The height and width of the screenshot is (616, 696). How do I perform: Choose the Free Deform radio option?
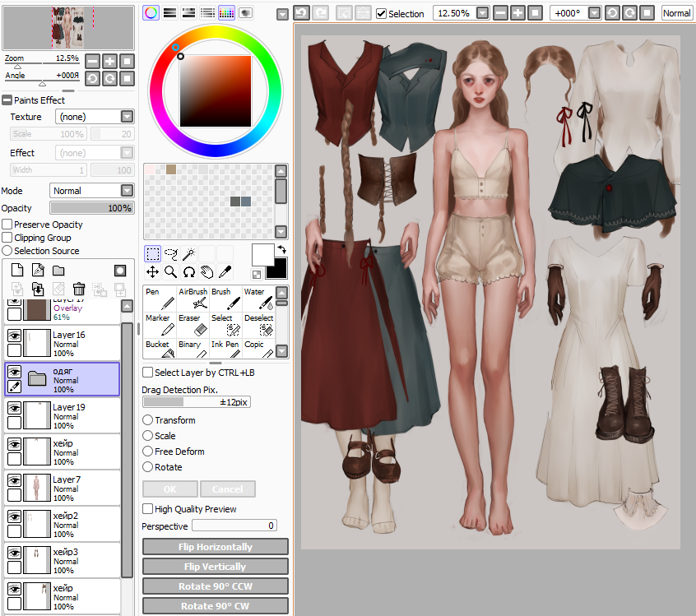tap(148, 452)
